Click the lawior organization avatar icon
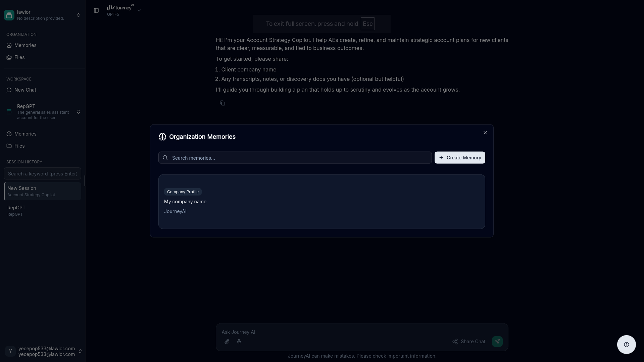 pyautogui.click(x=9, y=15)
